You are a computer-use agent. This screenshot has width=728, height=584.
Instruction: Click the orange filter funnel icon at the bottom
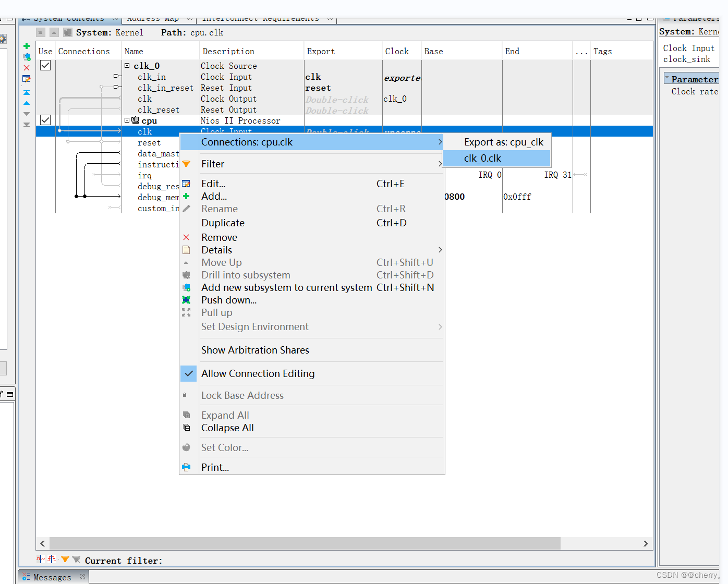point(65,559)
